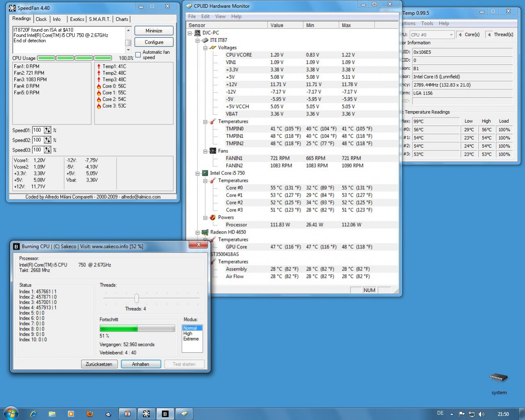Open the Help menu in Core Temp
Viewport: 525px width, 420px height.
coord(444,23)
